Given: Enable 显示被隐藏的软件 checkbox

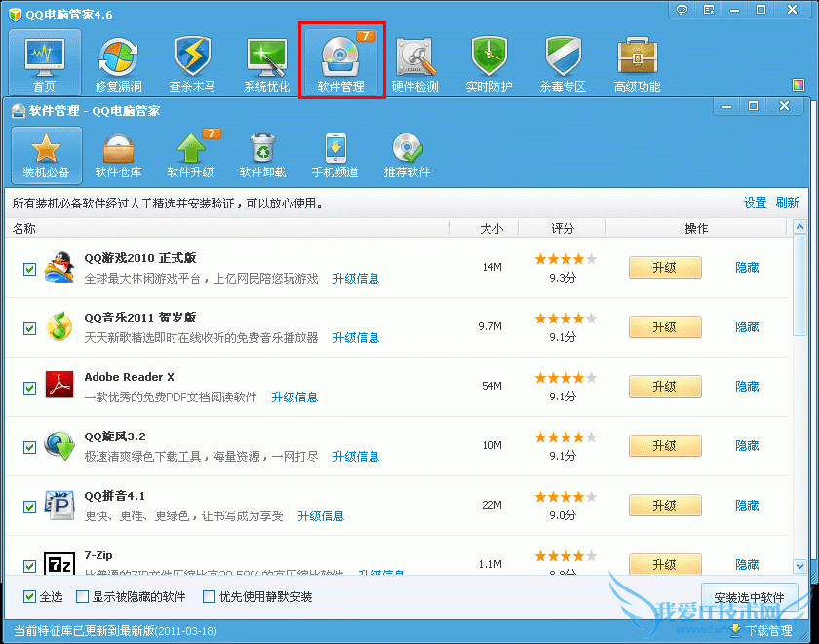Looking at the screenshot, I should pos(82,596).
